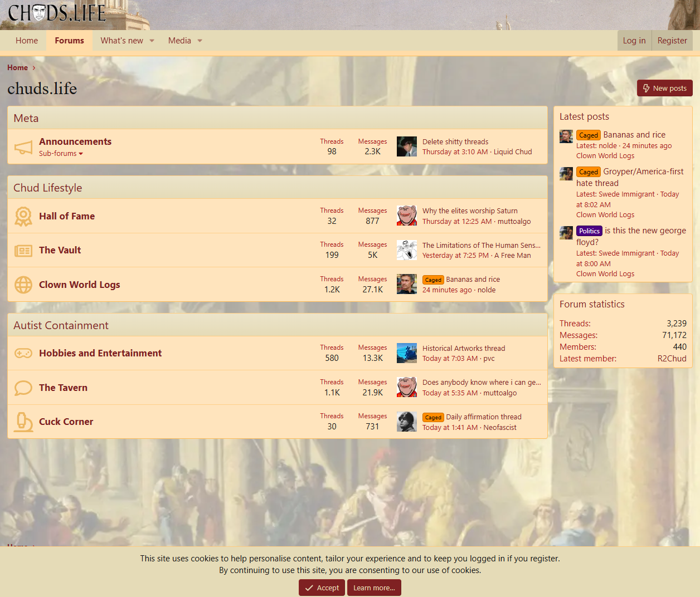Open the Log in link
This screenshot has width=700, height=597.
click(x=634, y=41)
